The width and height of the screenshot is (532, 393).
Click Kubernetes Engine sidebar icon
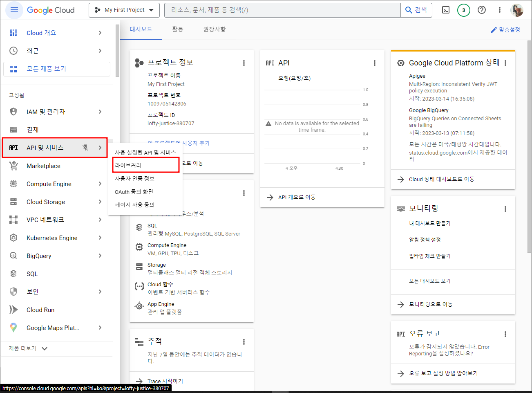[13, 238]
